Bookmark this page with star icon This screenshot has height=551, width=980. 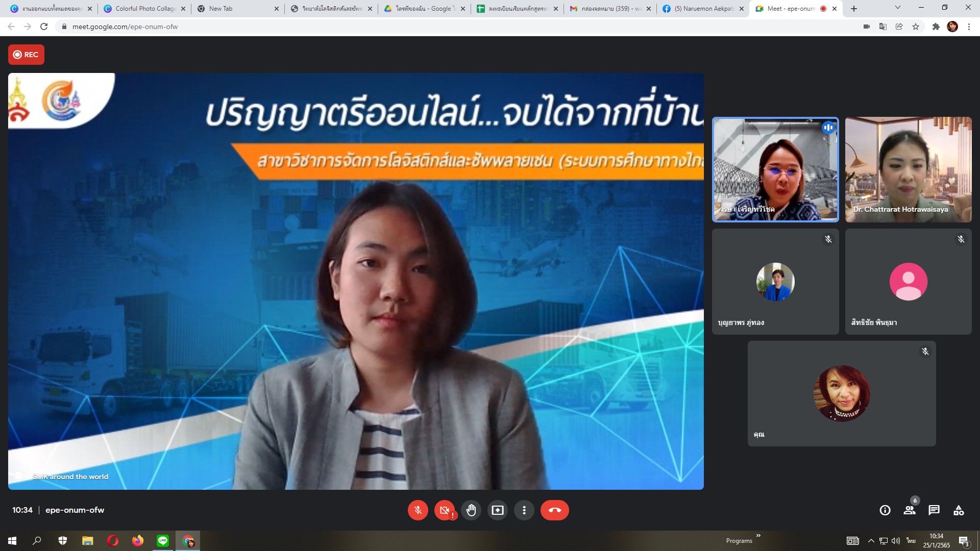point(916,27)
